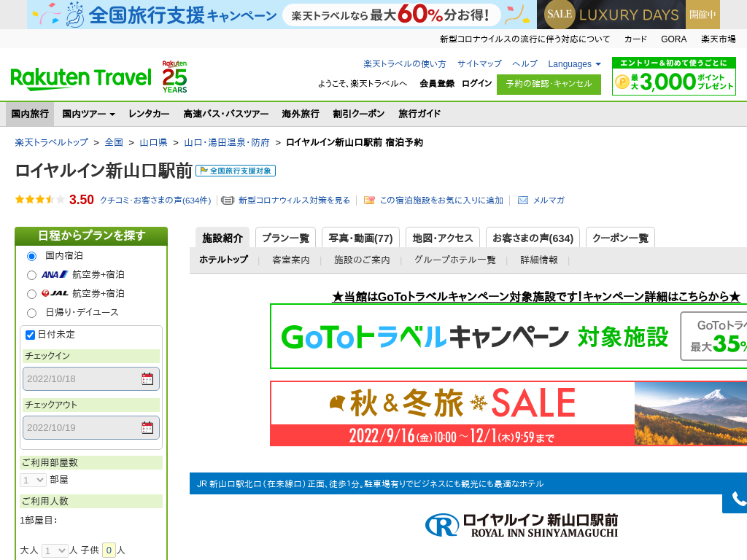Click the Royal Inn Shinyamaguchi R logo
747x560 pixels.
click(x=441, y=526)
